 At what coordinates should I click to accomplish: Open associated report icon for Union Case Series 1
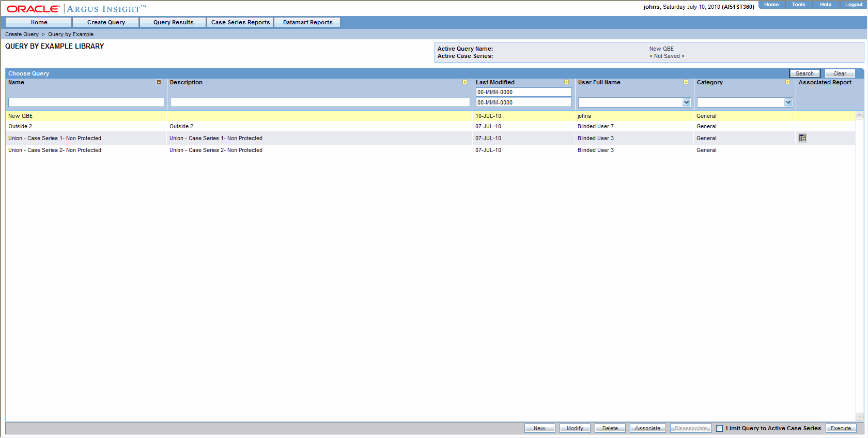(802, 138)
